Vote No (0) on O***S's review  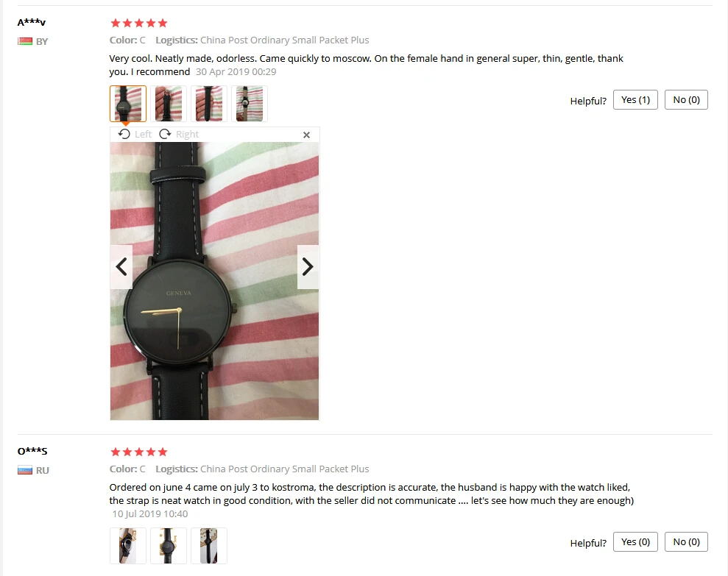click(x=686, y=541)
